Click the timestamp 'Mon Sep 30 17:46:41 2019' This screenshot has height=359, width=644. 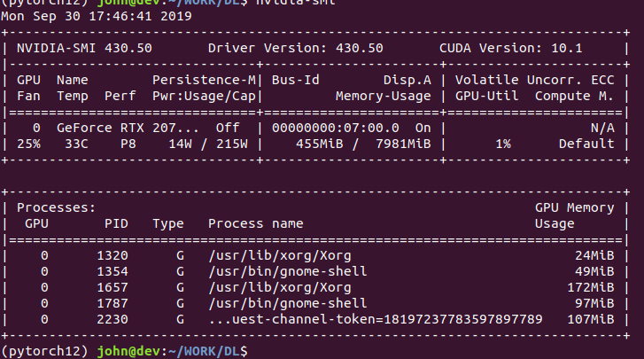click(96, 17)
